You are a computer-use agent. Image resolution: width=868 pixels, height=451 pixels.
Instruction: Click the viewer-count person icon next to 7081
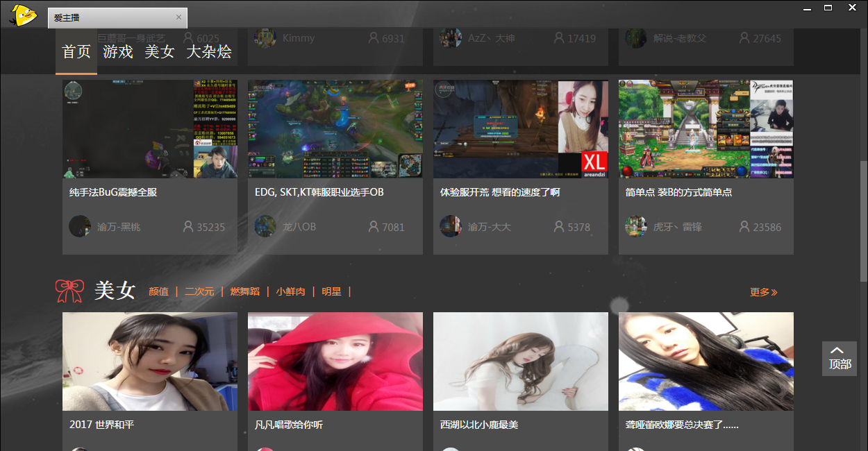click(373, 226)
